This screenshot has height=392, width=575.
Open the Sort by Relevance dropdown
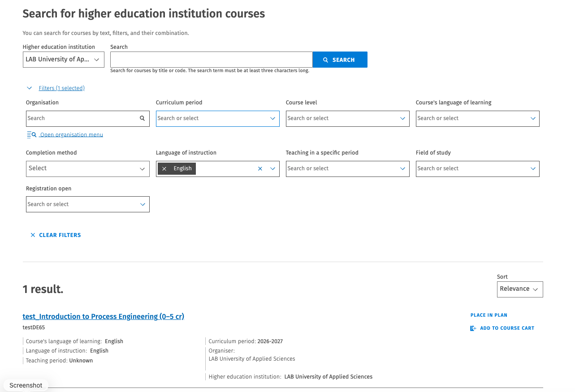coord(519,289)
